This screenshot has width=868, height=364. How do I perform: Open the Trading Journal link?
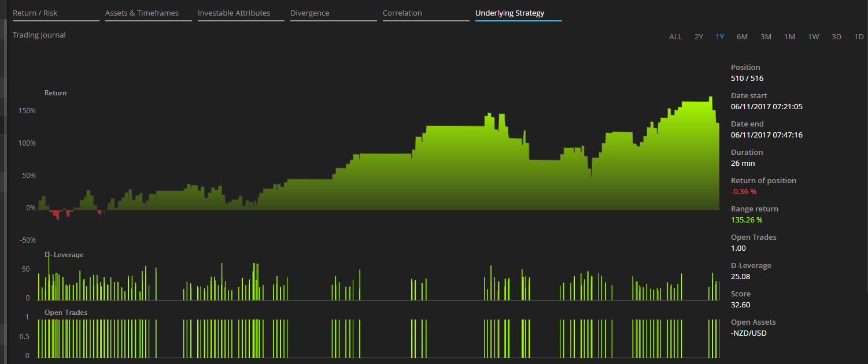click(x=39, y=35)
